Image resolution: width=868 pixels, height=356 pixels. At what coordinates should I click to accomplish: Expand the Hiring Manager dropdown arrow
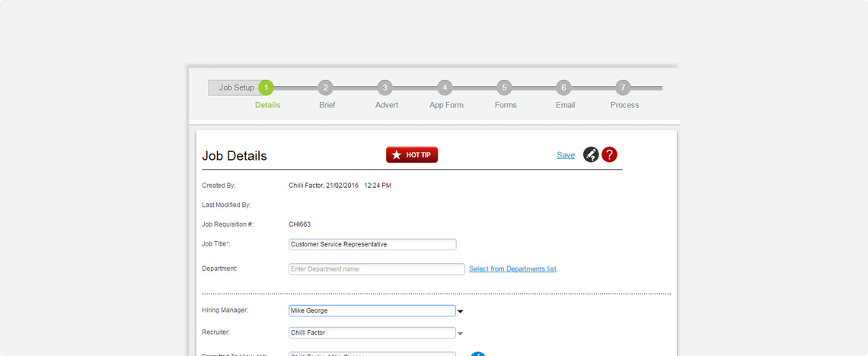(461, 311)
